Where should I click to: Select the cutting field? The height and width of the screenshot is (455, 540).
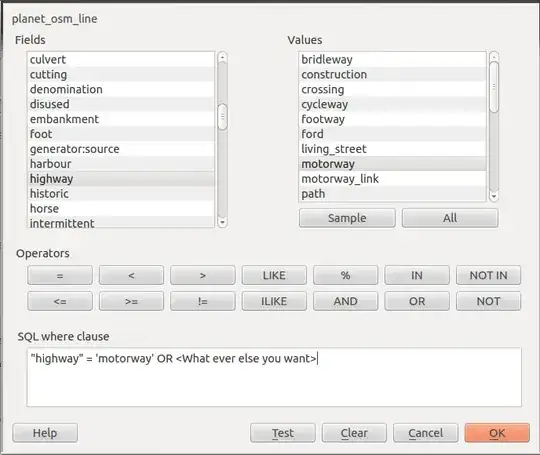121,74
